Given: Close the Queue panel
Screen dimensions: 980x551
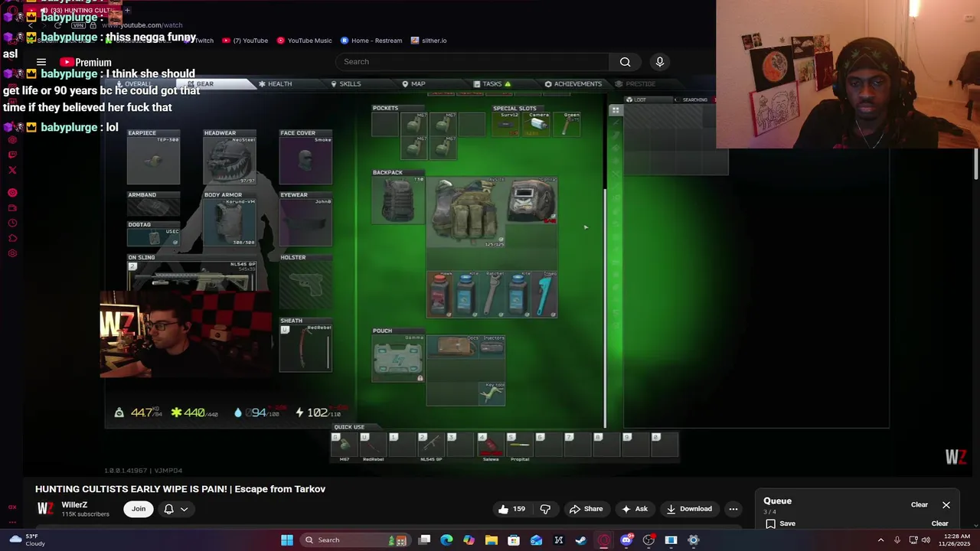Looking at the screenshot, I should (946, 505).
